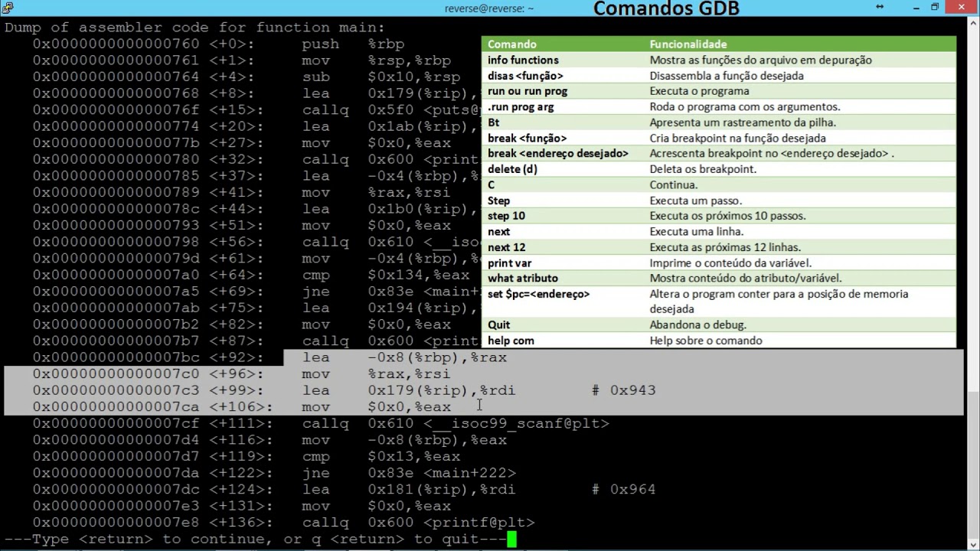
Task: Select the 'info functions' table row
Action: 719,60
